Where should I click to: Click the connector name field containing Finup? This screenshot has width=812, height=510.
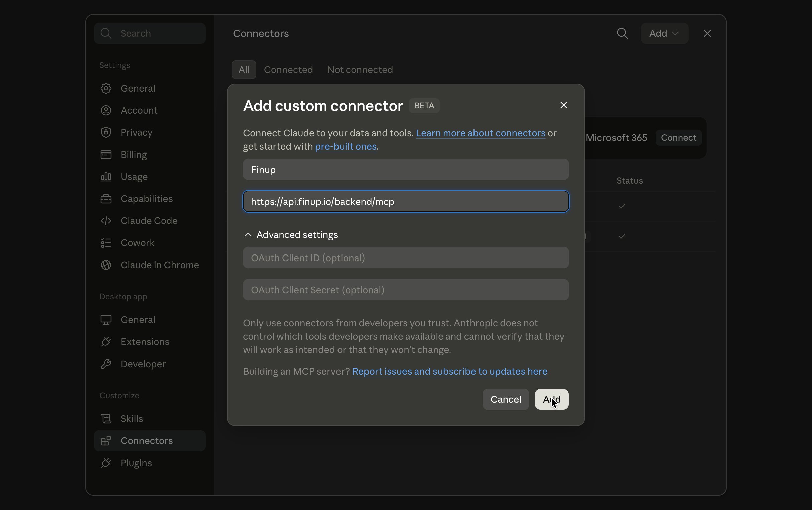click(406, 169)
